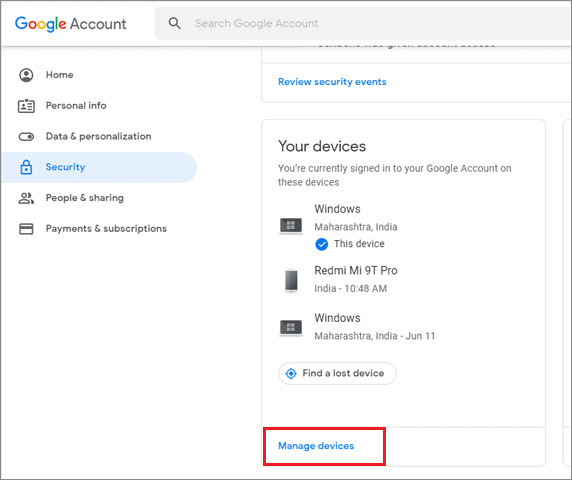The height and width of the screenshot is (480, 572).
Task: Click the Payments credit card icon
Action: tap(26, 229)
